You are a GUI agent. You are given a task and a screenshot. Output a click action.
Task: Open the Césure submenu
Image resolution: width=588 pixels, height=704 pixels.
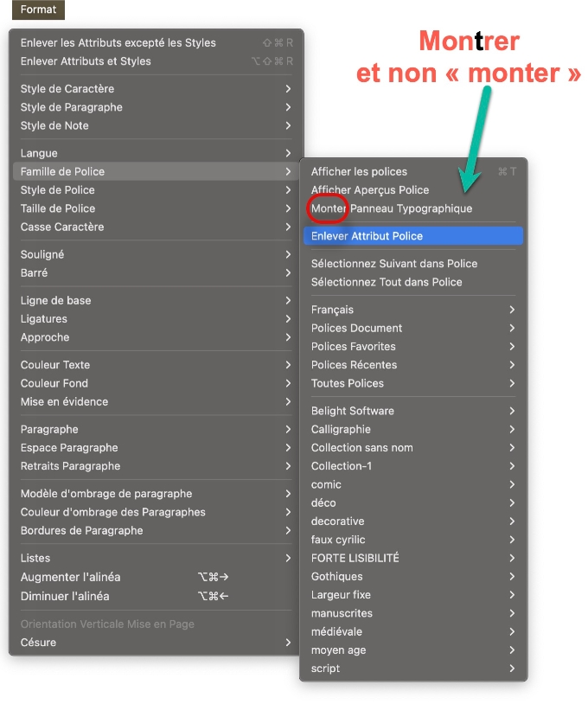pos(157,643)
